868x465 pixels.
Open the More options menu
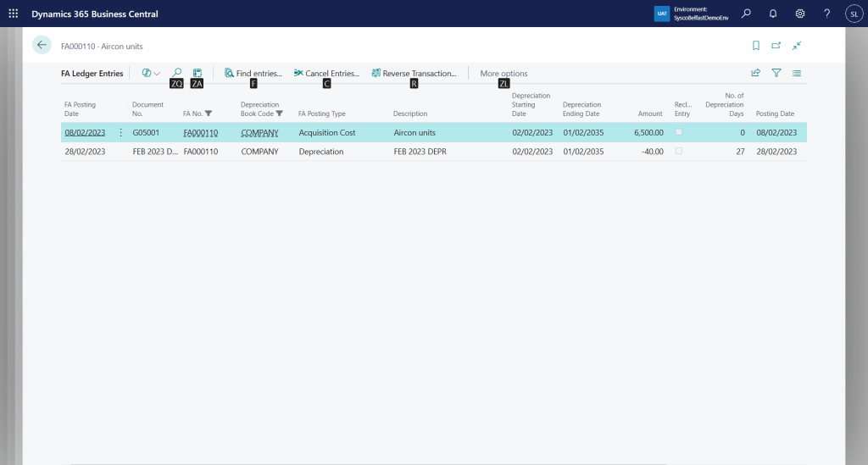click(x=504, y=74)
